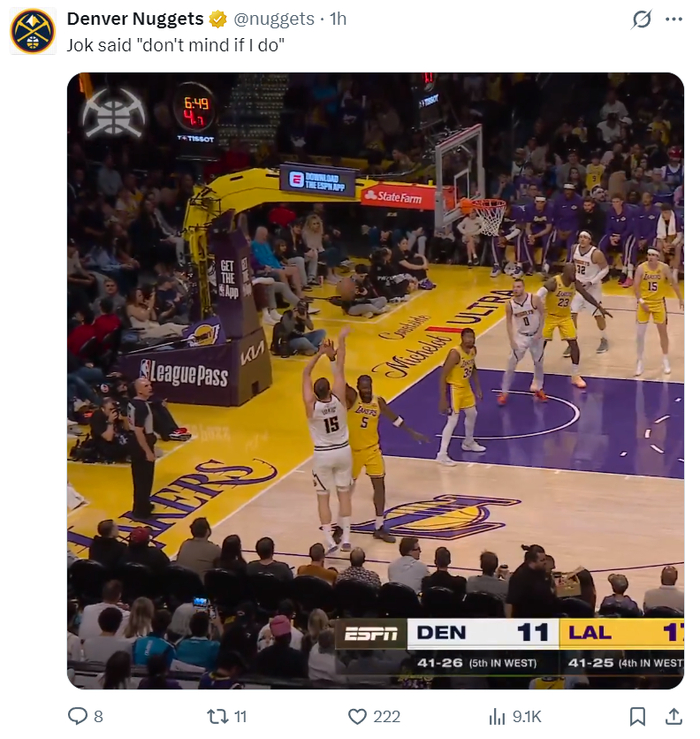The height and width of the screenshot is (739, 700).
Task: Play the Lakers game video clip
Action: (x=375, y=380)
